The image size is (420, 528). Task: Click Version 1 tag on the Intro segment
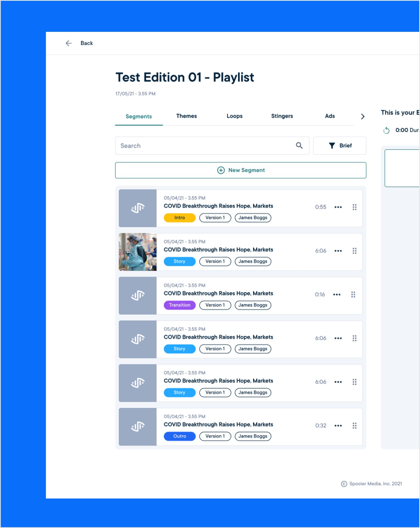(x=215, y=218)
